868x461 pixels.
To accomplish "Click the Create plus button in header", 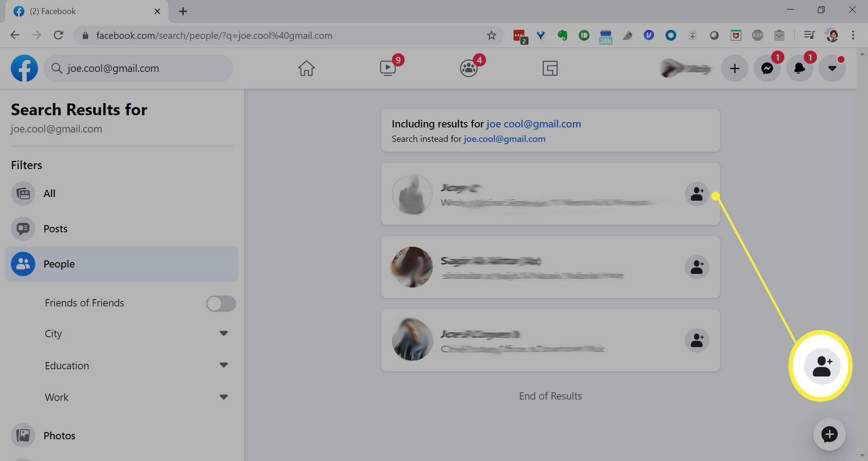I will click(735, 68).
